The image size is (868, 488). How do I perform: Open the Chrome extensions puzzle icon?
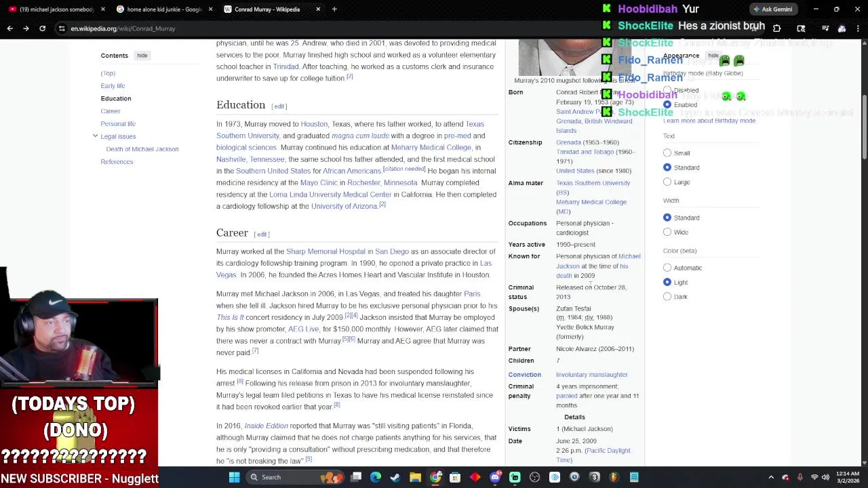[776, 28]
